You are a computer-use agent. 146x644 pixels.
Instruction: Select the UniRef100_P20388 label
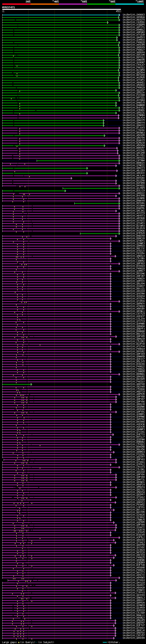tap(133, 95)
